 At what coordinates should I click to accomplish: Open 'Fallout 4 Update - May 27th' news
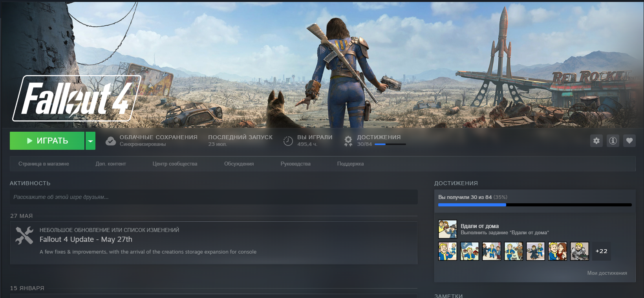click(86, 239)
